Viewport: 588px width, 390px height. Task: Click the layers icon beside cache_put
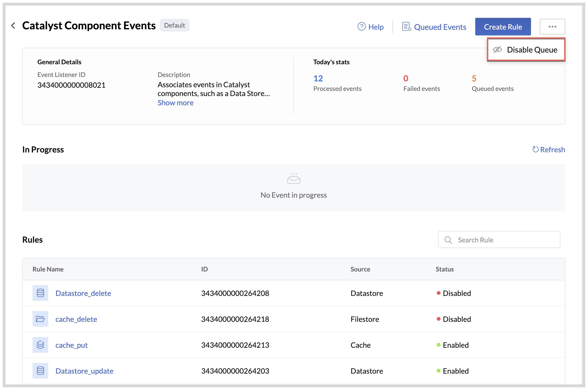(x=40, y=345)
